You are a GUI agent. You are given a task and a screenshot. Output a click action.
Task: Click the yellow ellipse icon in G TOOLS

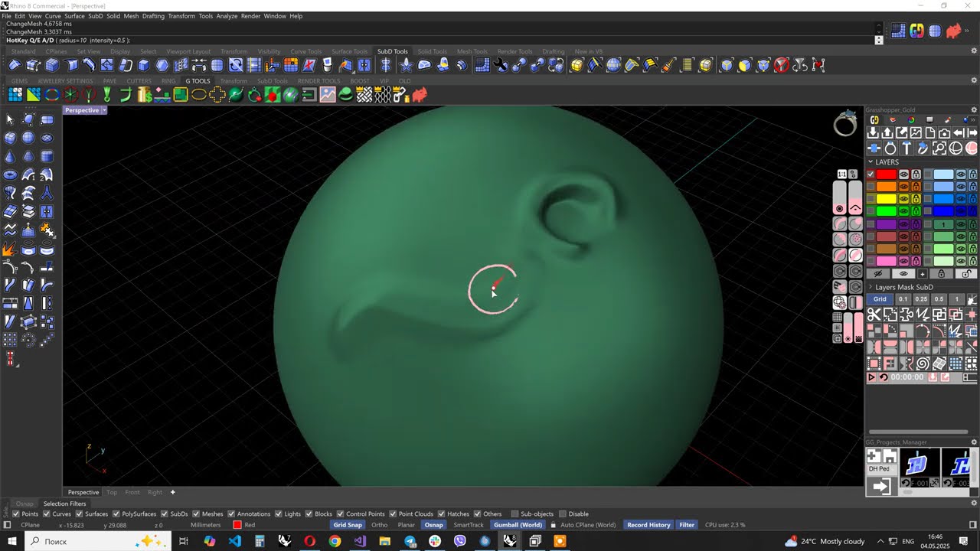tap(199, 95)
